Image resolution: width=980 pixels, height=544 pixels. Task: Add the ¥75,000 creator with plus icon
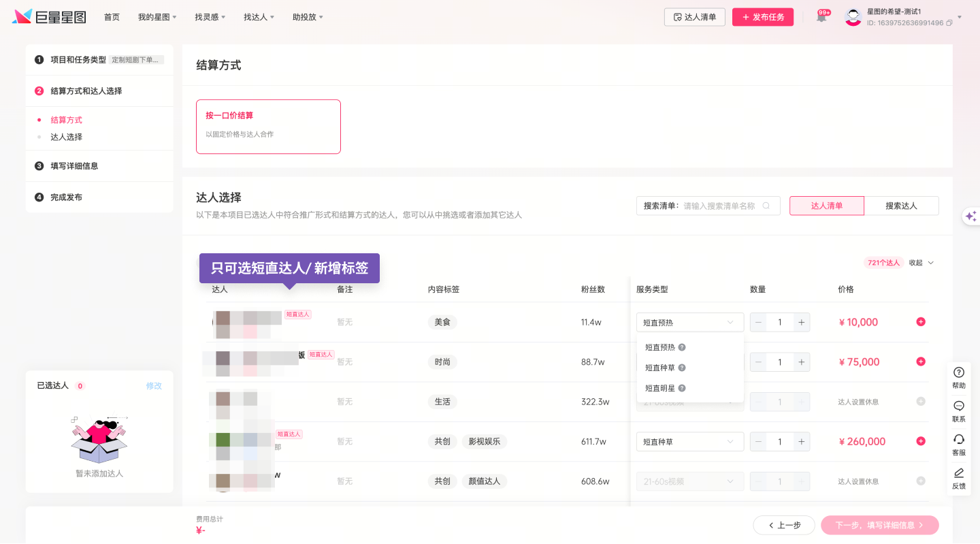pos(921,362)
